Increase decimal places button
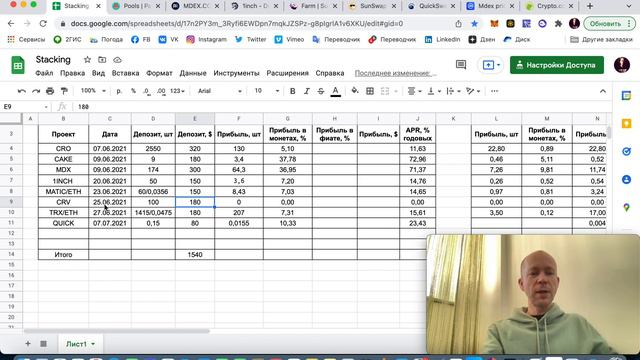 tap(161, 91)
